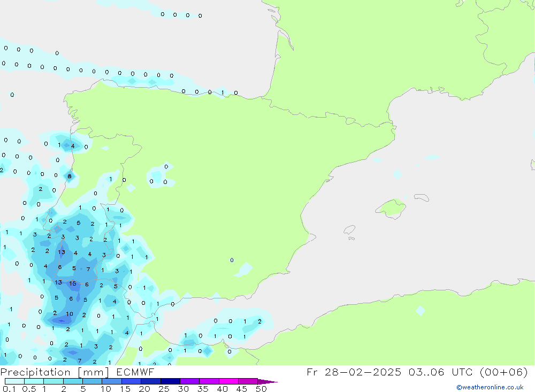Click the "(00+06)" forecast offset text
Image resolution: width=535 pixels, height=392 pixels.
503,372
